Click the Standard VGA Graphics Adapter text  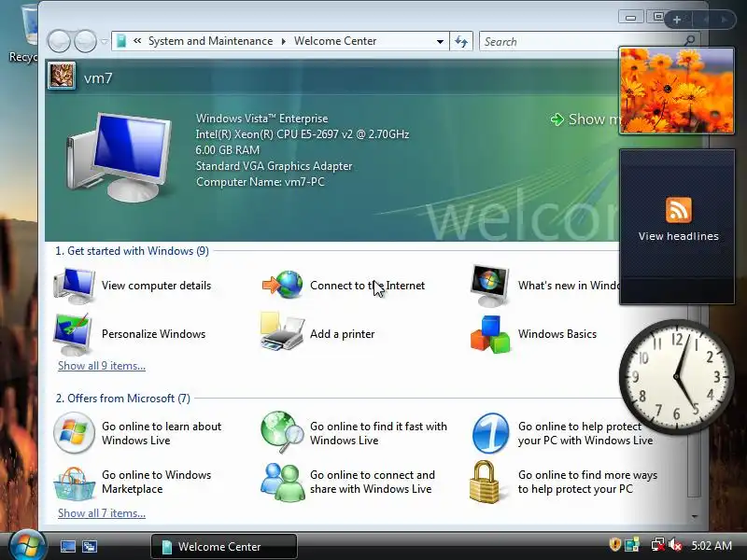tap(274, 166)
